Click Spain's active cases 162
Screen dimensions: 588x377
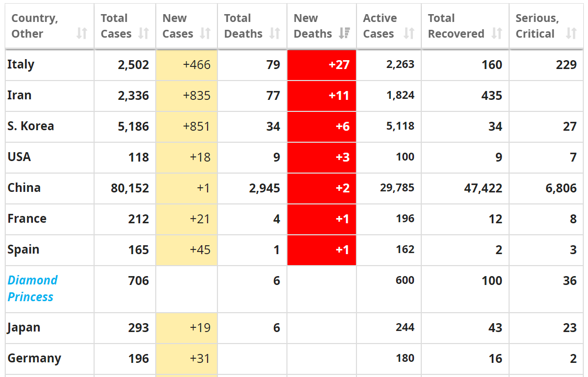coord(405,249)
